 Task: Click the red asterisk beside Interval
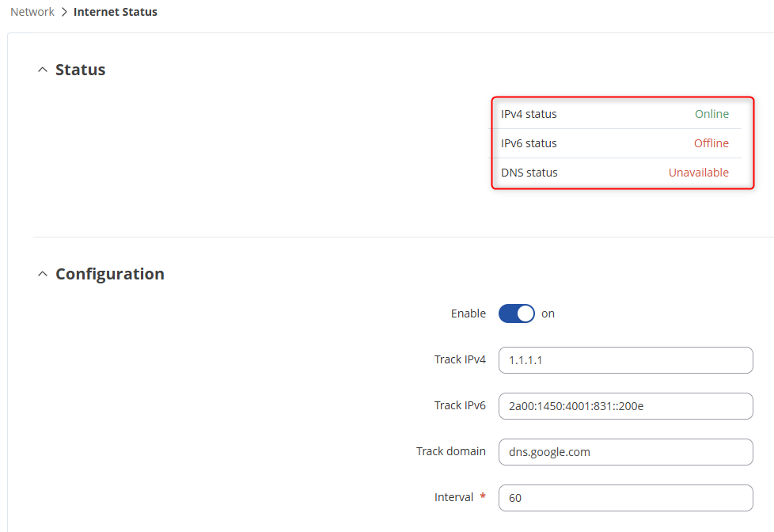pyautogui.click(x=481, y=496)
